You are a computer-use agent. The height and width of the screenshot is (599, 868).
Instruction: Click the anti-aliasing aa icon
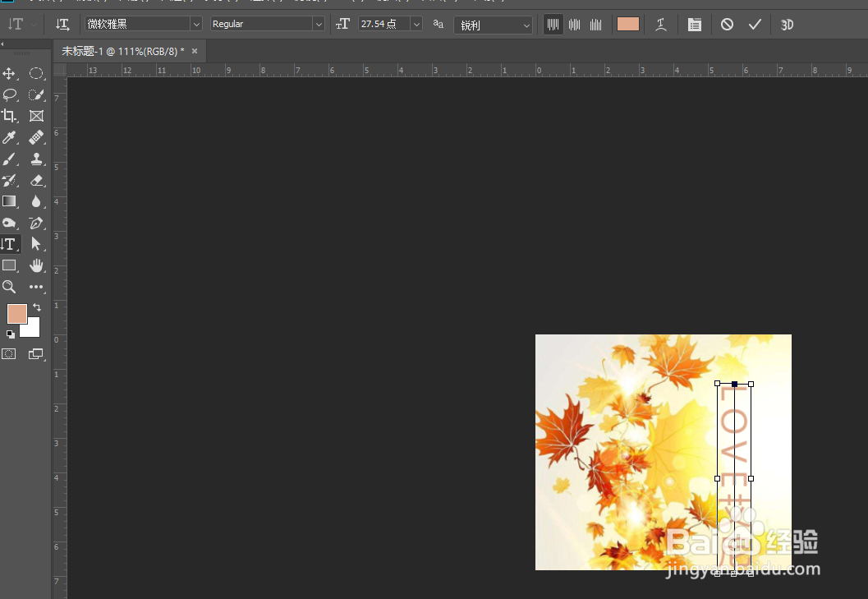click(x=438, y=24)
